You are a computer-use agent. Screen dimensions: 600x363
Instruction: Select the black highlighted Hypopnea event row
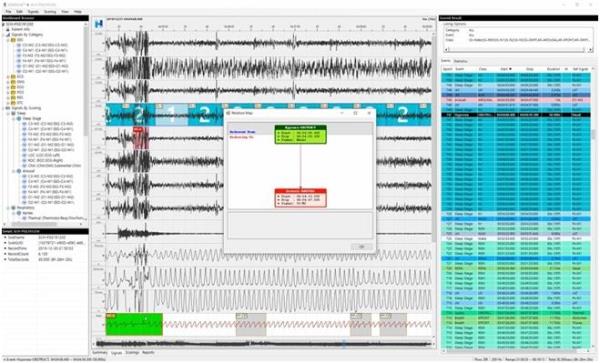517,115
